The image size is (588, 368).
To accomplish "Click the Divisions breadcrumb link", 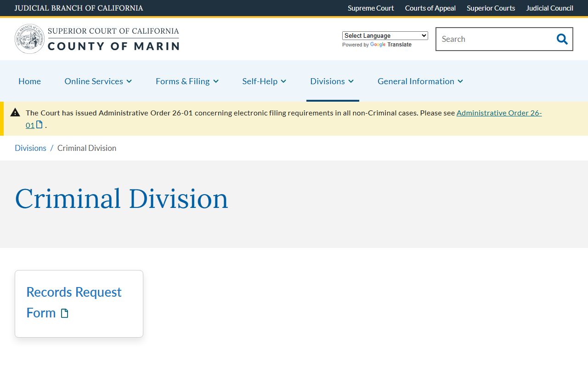I will tap(30, 148).
